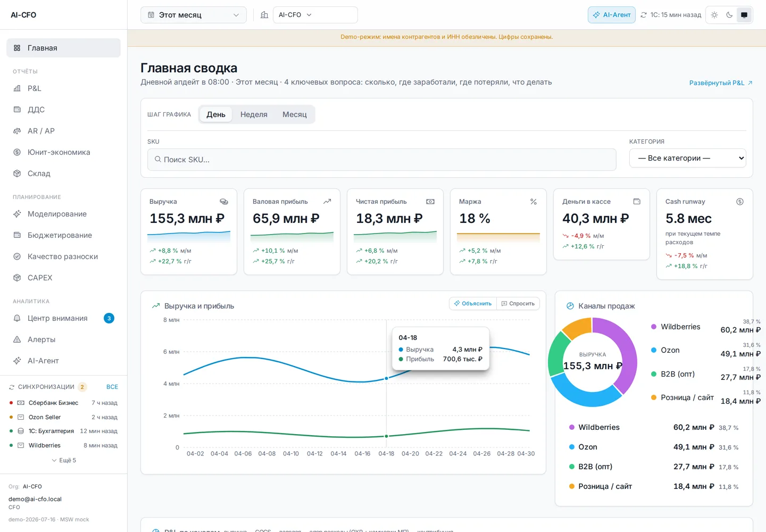
Task: Click the 1С sync refresh icon
Action: click(x=644, y=15)
